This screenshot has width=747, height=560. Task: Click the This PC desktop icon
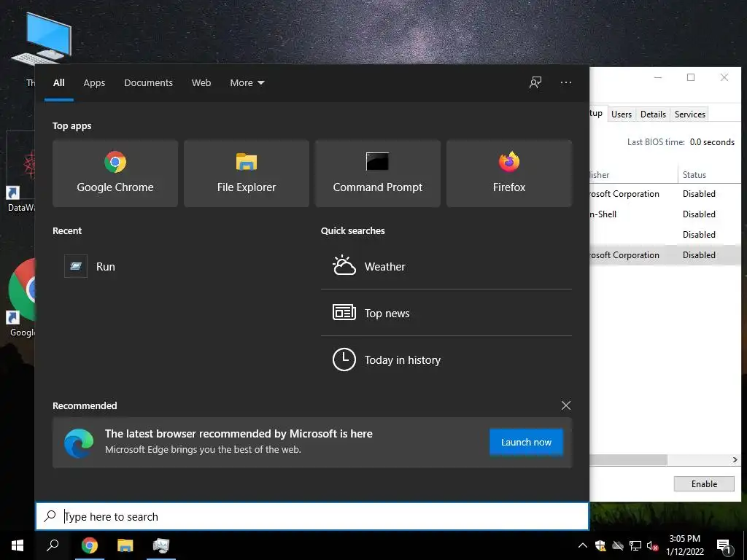(x=41, y=41)
